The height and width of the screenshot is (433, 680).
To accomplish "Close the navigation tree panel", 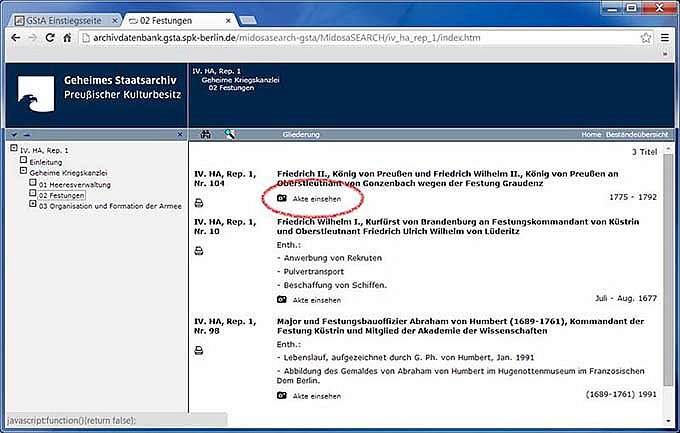I will (x=179, y=134).
